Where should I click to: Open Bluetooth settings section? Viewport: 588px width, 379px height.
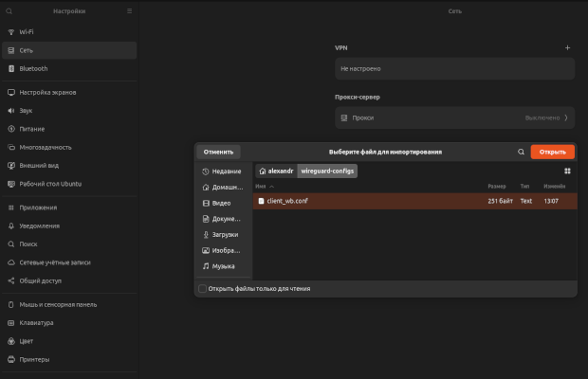34,68
